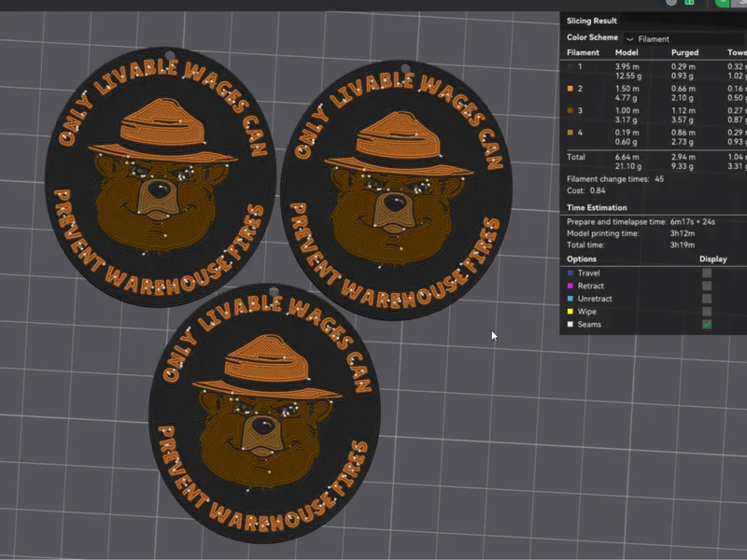
Task: Click the Total row label
Action: click(575, 157)
